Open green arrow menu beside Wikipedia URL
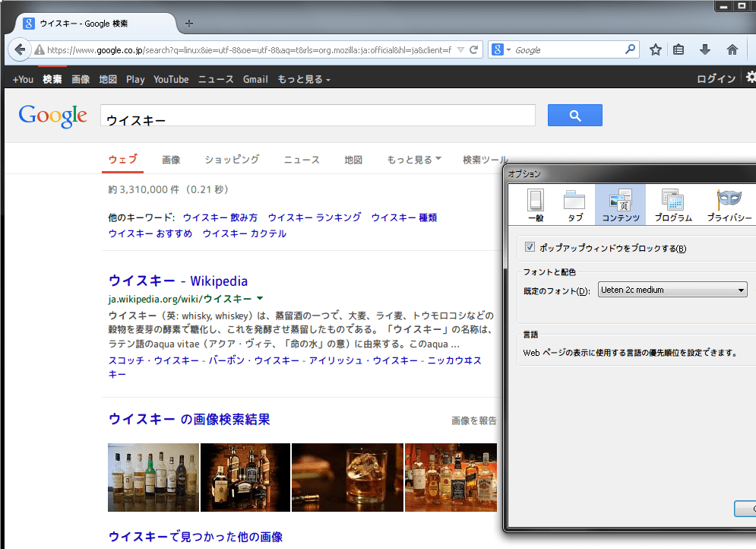The image size is (756, 549). pyautogui.click(x=260, y=299)
